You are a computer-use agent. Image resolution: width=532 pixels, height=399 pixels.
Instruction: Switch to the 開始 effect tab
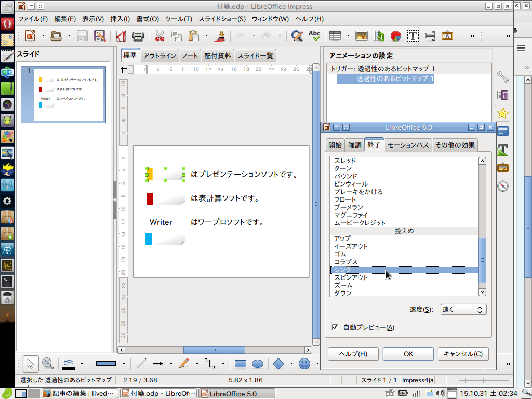pos(335,145)
